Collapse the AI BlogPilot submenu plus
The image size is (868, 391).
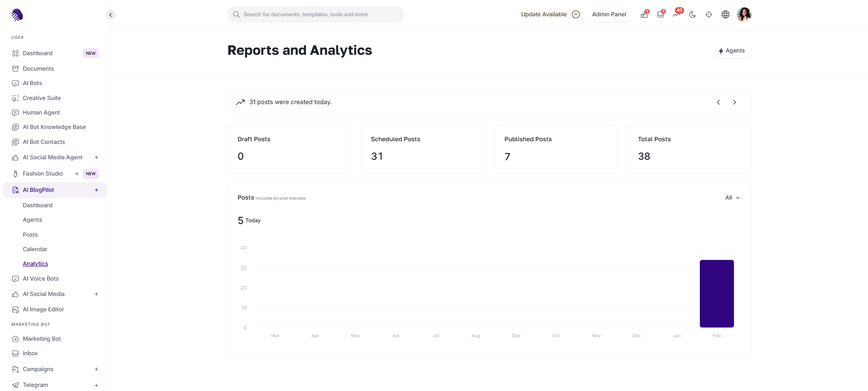coord(96,190)
